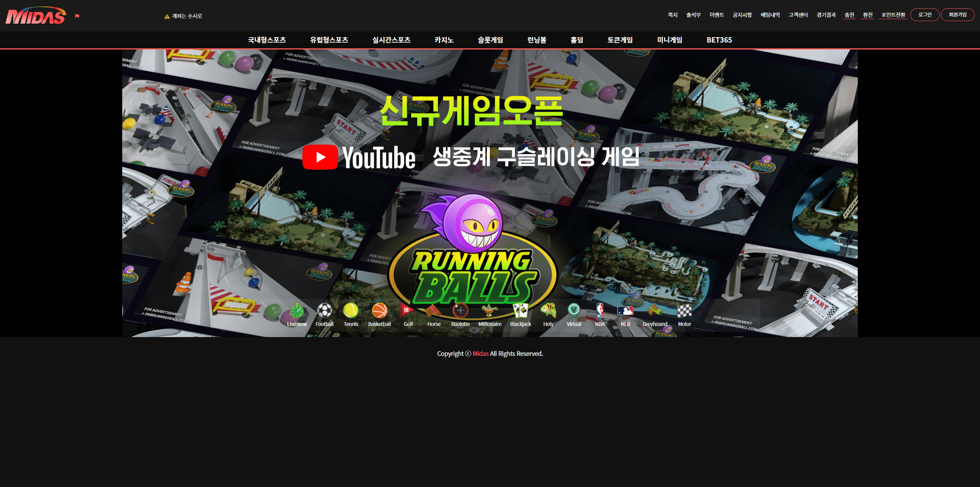Screen dimensions: 980x487
Task: Click the Midas logo
Action: tap(36, 16)
